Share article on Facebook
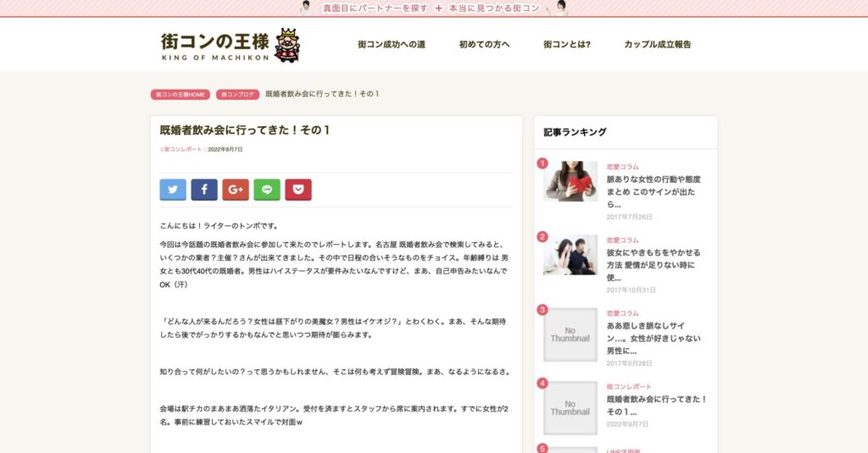This screenshot has width=868, height=453. [204, 190]
